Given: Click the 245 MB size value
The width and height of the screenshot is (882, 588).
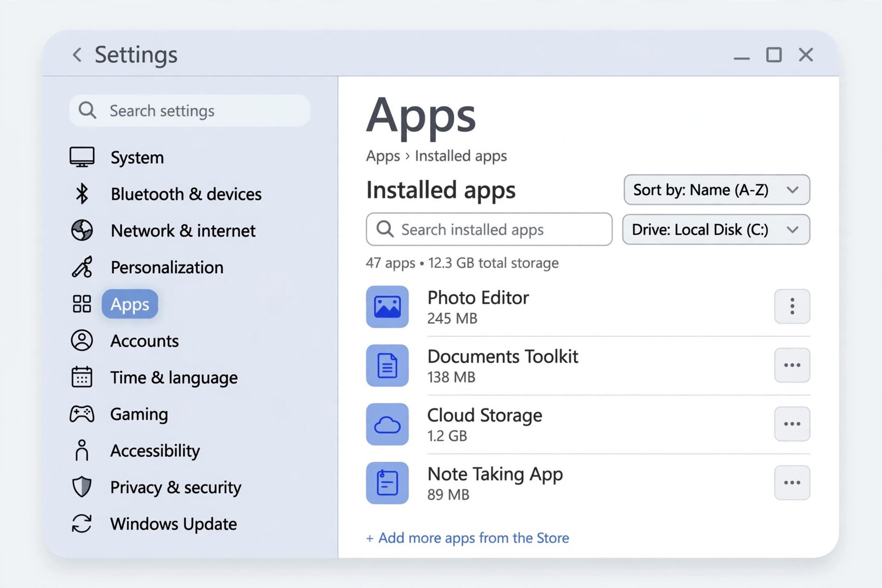Looking at the screenshot, I should [x=452, y=319].
